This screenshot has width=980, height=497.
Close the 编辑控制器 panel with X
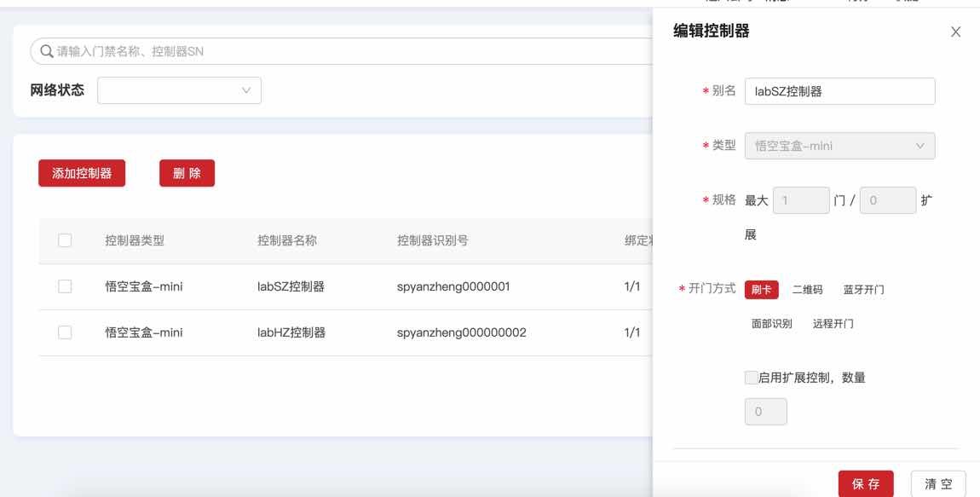pyautogui.click(x=955, y=32)
